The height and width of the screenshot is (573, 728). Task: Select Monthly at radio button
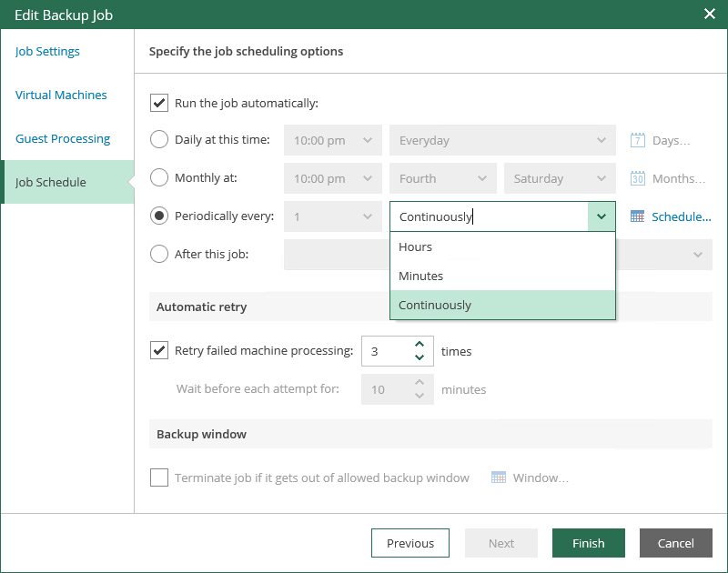158,177
